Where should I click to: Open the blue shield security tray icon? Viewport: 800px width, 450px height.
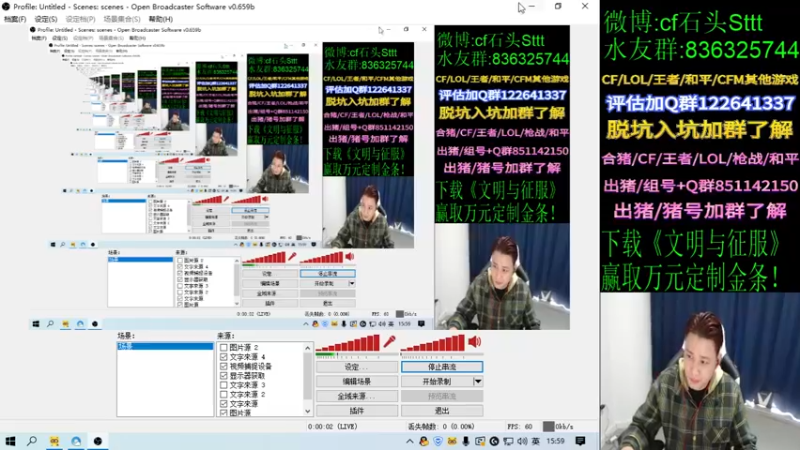438,441
